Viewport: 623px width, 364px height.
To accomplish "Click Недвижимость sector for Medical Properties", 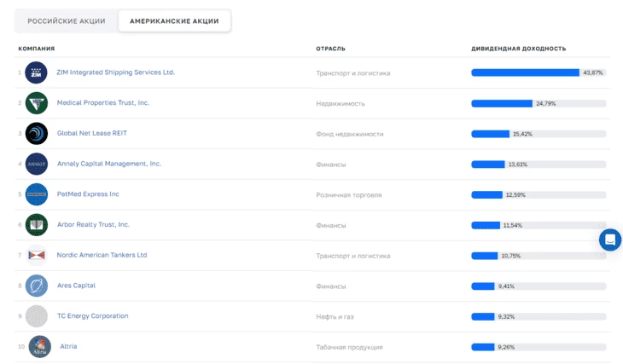I will [341, 104].
